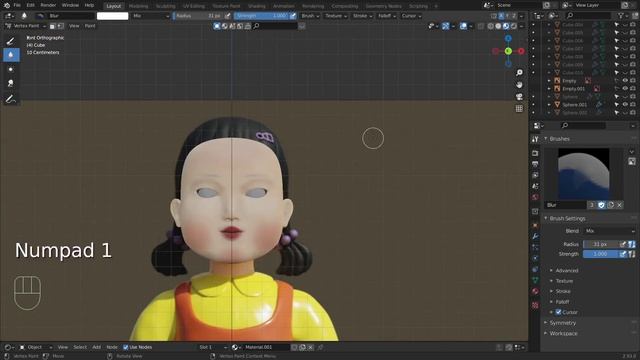Expand the Workspace panel
The width and height of the screenshot is (640, 360).
pos(563,333)
